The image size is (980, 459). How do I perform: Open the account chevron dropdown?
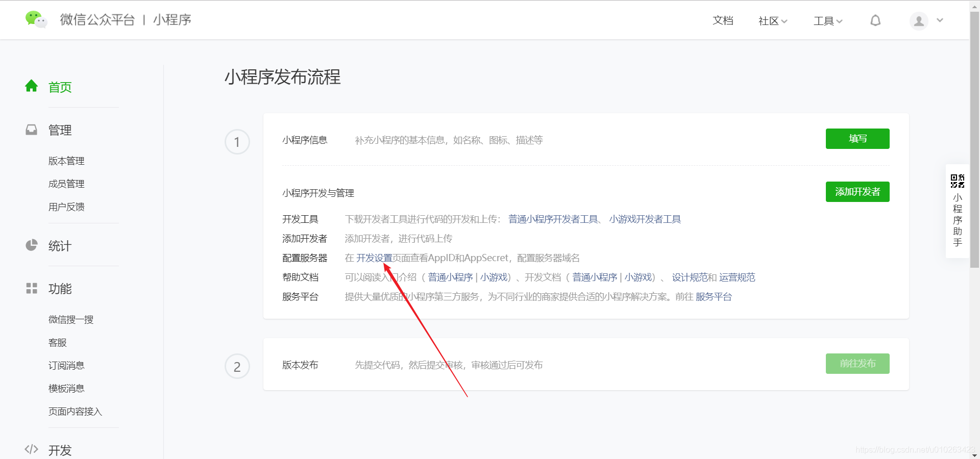point(940,21)
